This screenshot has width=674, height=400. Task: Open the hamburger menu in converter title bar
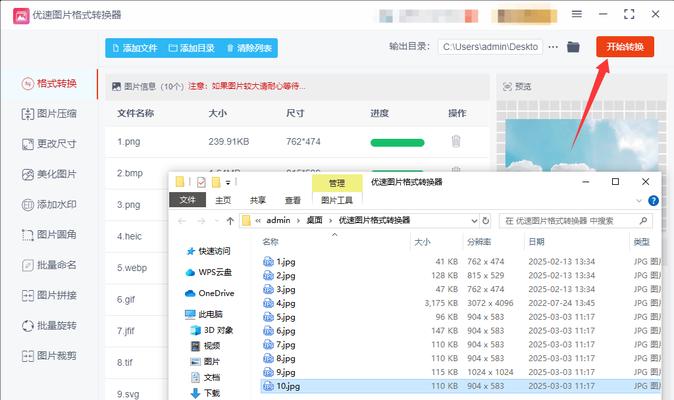(x=576, y=14)
